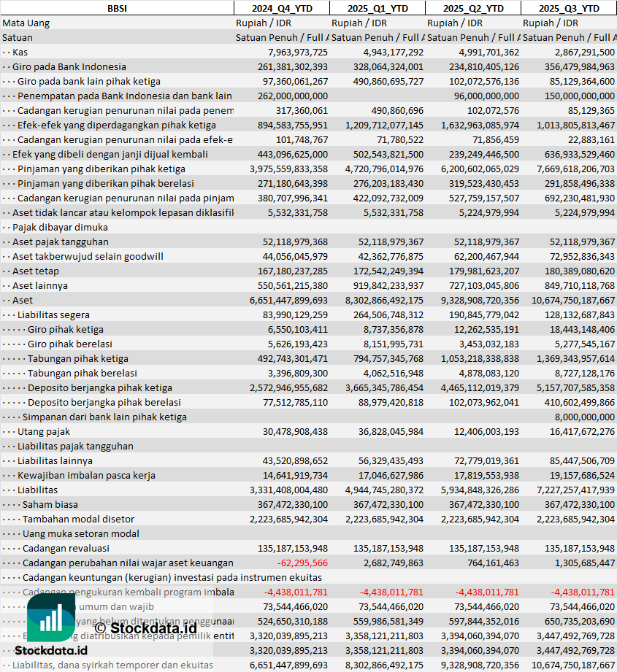Viewport: 617px width, 672px height.
Task: Select value 527,759,157,507
Action: pyautogui.click(x=483, y=198)
